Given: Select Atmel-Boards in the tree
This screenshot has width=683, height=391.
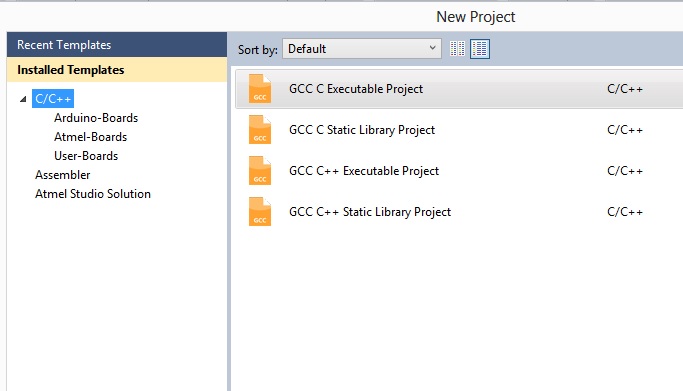Looking at the screenshot, I should (x=91, y=137).
